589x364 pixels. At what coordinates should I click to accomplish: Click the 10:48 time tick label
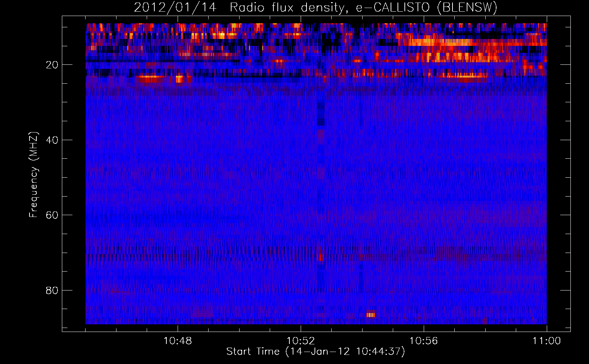click(x=178, y=341)
